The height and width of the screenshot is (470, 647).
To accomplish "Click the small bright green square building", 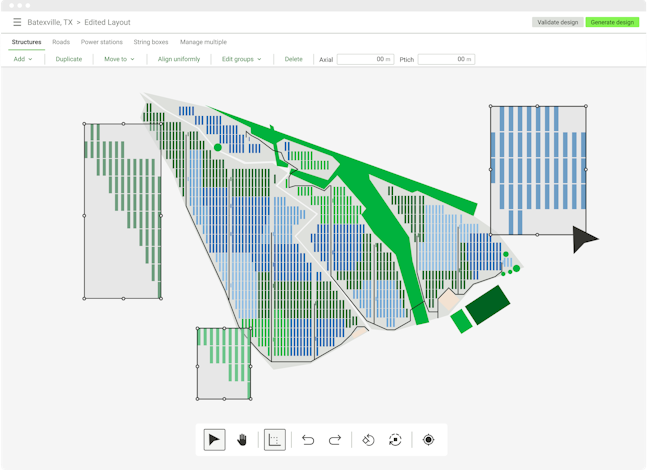I will click(x=461, y=321).
